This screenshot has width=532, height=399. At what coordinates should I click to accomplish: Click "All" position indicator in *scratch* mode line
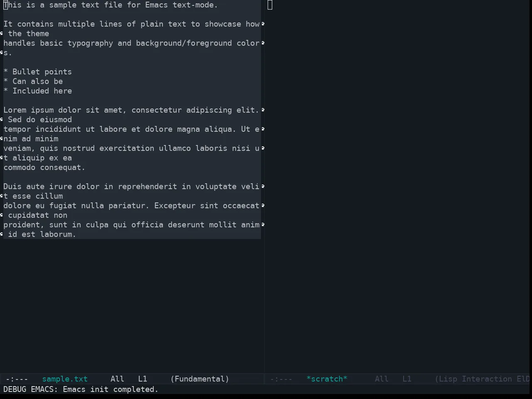[x=382, y=379]
